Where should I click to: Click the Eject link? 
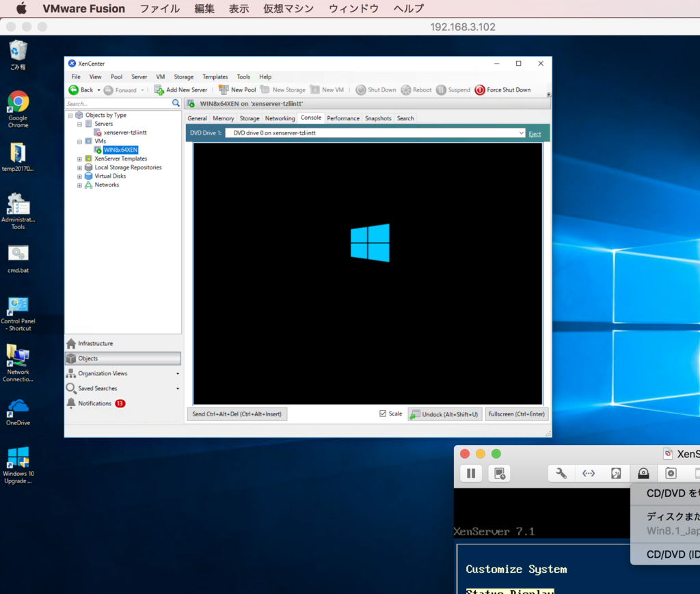coord(535,134)
